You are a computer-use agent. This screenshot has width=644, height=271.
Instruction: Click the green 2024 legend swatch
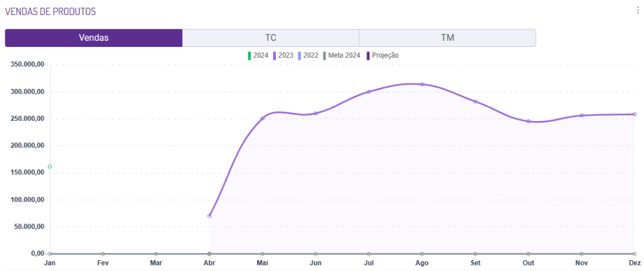[250, 55]
